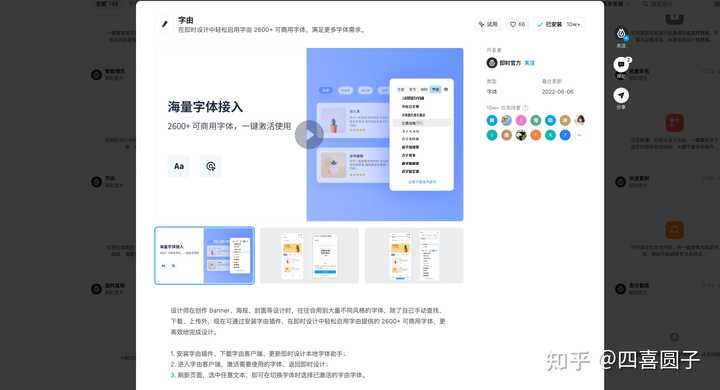The image size is (720, 390).
Task: Click the 试用 trial button
Action: click(x=488, y=24)
